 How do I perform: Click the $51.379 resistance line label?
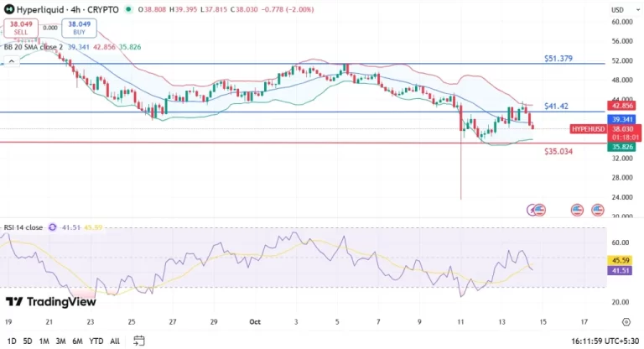(558, 58)
